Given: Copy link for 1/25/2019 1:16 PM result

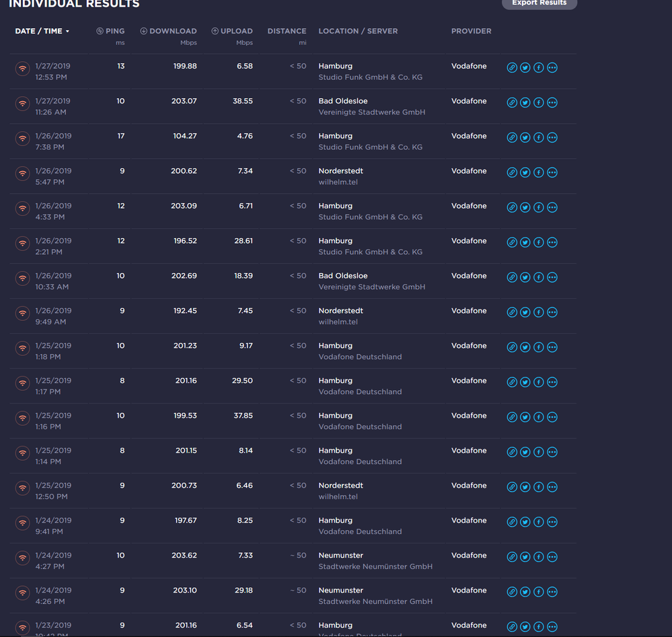Looking at the screenshot, I should [512, 417].
